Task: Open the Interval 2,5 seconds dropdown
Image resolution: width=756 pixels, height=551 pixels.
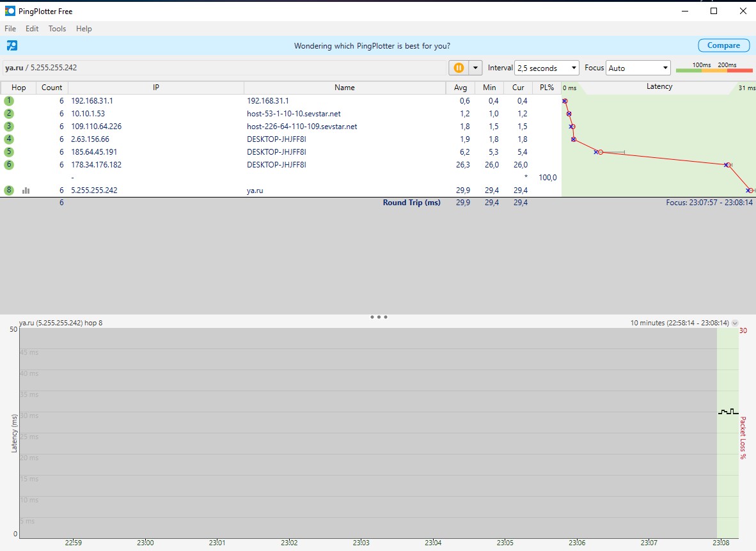Action: point(546,68)
